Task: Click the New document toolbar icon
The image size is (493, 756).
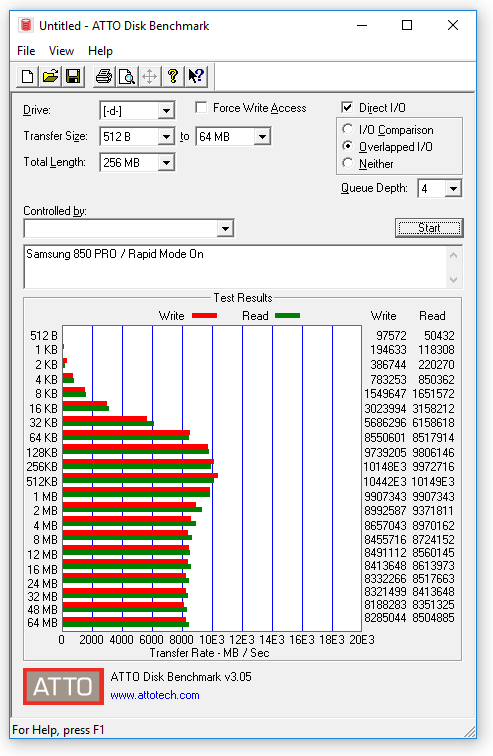Action: [x=27, y=76]
